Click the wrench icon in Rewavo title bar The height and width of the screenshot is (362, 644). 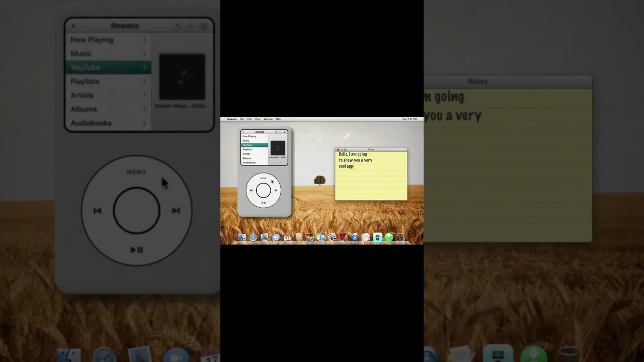[x=277, y=132]
